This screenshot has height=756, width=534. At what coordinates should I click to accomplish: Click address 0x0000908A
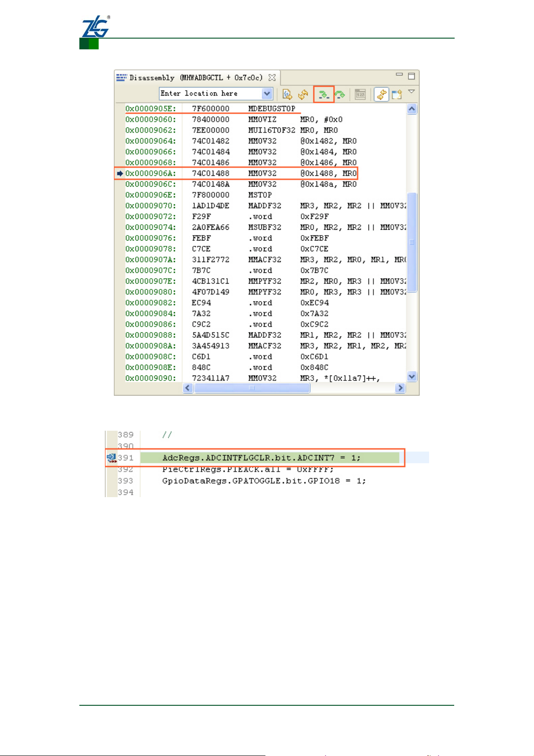(x=151, y=345)
